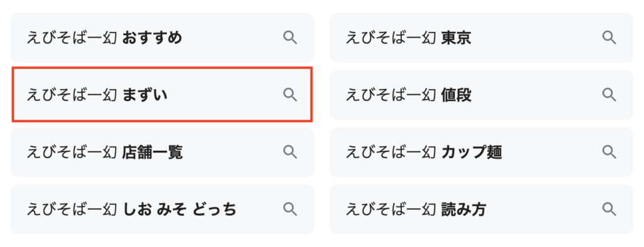Click the search icon beside おすすめ suggestion

[x=291, y=38]
